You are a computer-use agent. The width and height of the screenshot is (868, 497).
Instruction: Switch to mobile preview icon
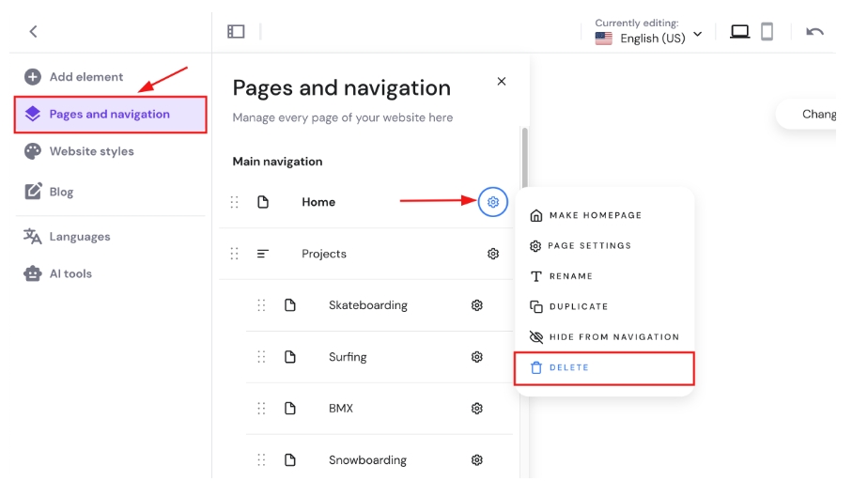click(767, 32)
